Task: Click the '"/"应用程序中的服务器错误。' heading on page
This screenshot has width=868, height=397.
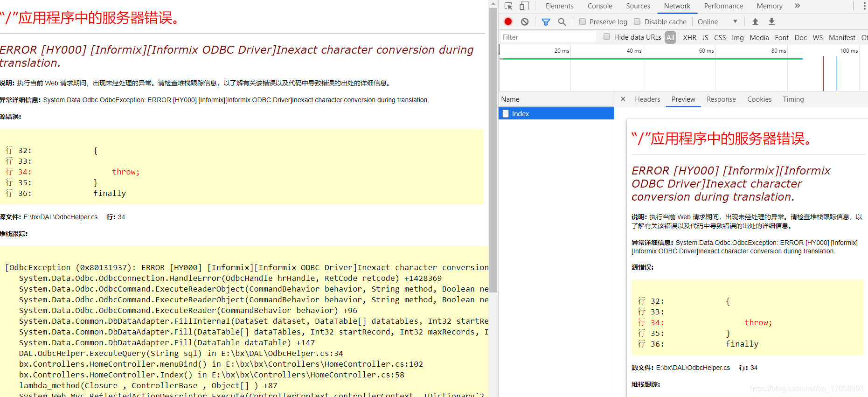Action: click(x=90, y=18)
